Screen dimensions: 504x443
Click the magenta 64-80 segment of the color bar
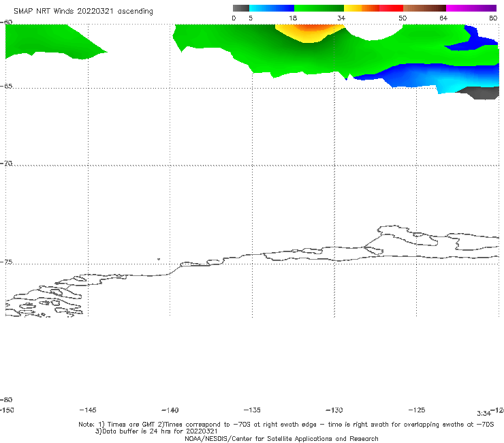coord(471,8)
